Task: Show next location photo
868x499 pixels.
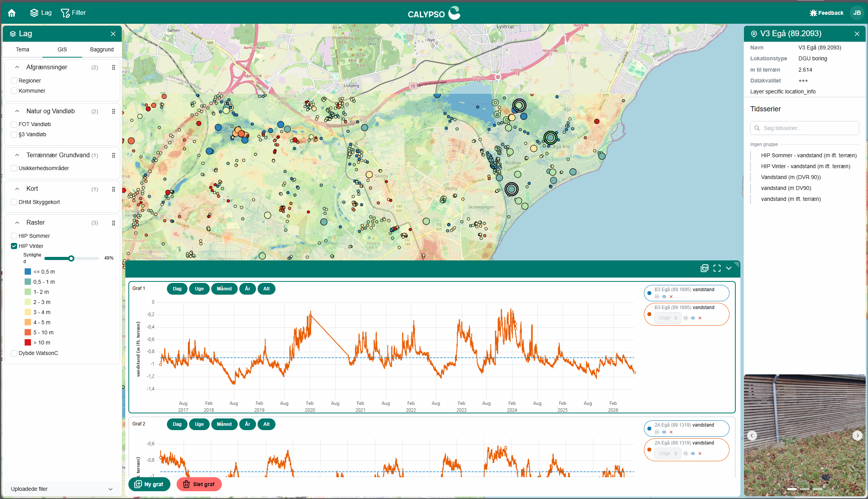Action: (x=857, y=436)
